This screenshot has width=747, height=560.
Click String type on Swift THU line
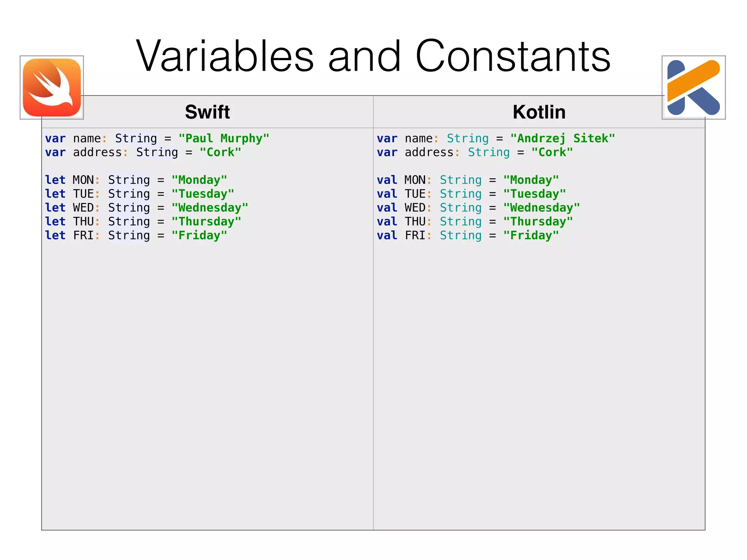(129, 222)
